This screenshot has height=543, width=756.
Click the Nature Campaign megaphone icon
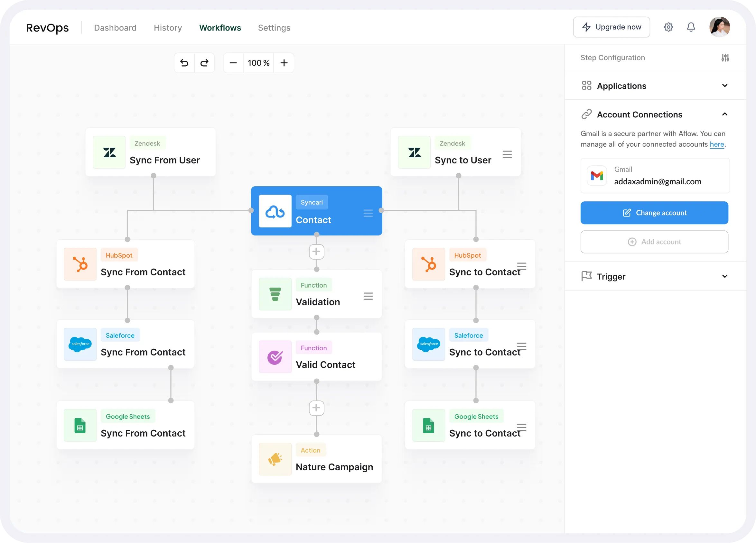pyautogui.click(x=275, y=459)
